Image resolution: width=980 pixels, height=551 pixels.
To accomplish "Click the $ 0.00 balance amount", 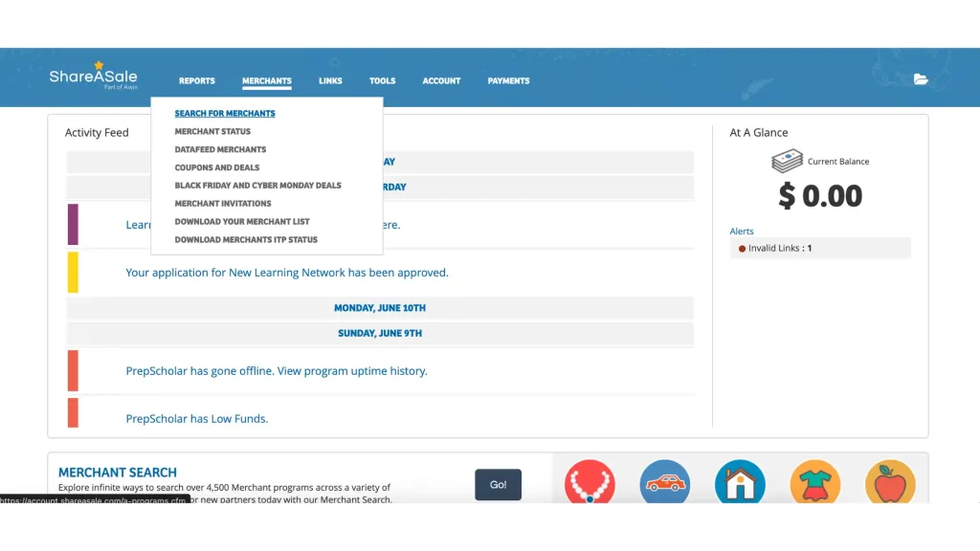I will pos(820,195).
